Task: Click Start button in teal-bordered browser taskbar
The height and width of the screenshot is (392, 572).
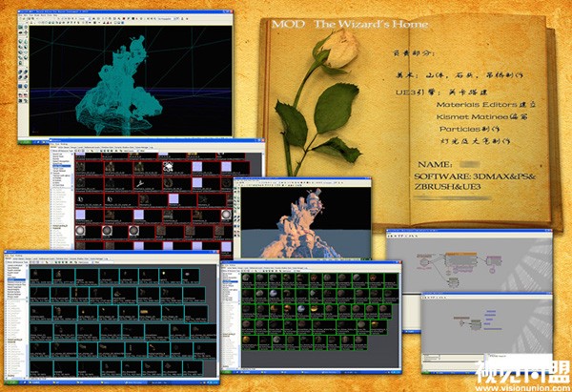Action: click(13, 380)
